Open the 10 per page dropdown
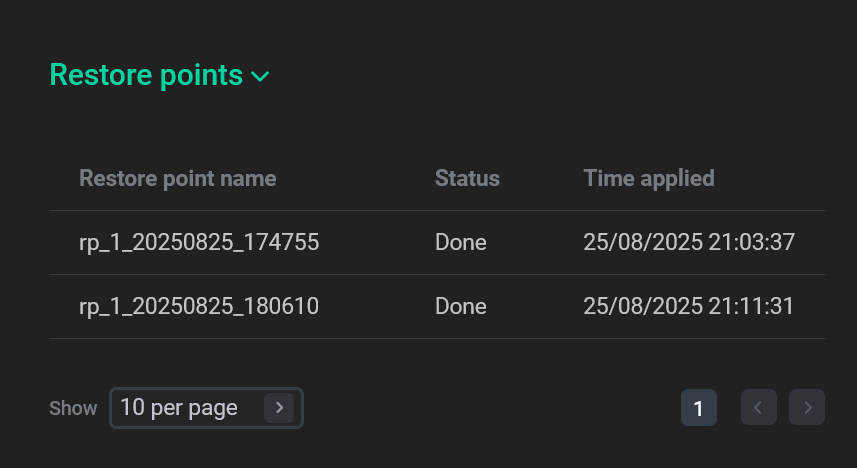The width and height of the screenshot is (857, 468). tap(205, 408)
